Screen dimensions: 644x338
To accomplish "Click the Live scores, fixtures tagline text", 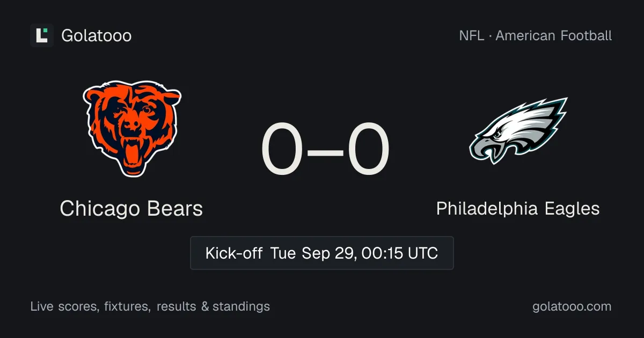I will point(90,306).
